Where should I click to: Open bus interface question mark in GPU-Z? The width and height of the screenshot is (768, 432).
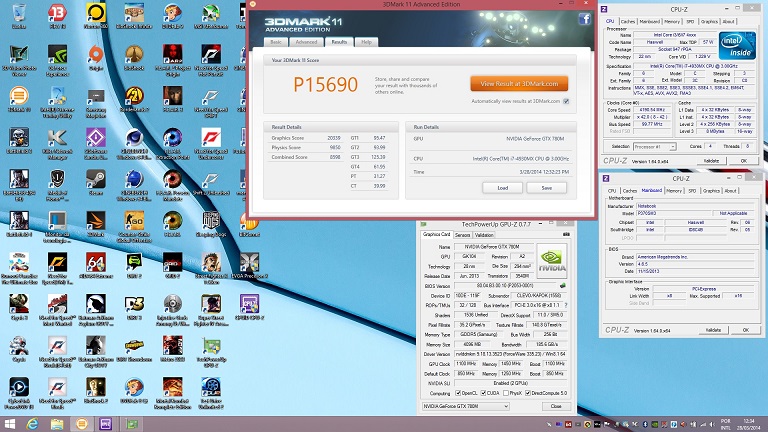point(566,305)
